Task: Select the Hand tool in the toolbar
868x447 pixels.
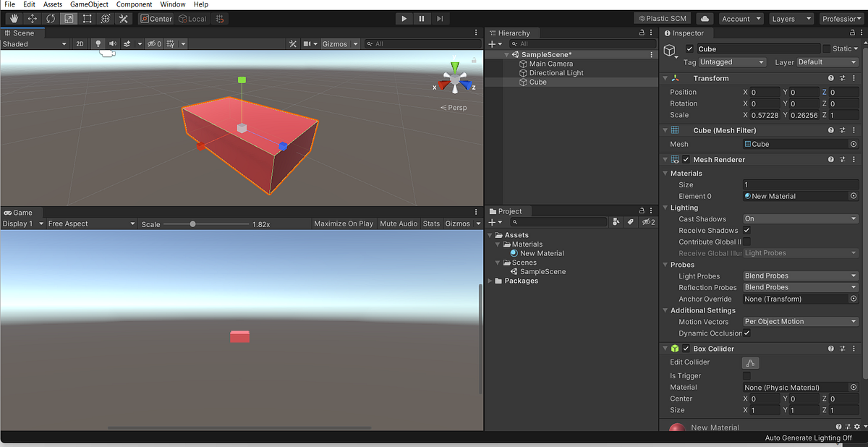Action: click(13, 18)
